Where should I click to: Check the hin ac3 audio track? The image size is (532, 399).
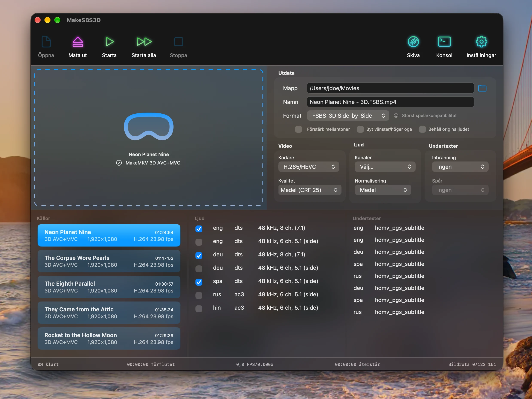pos(199,309)
